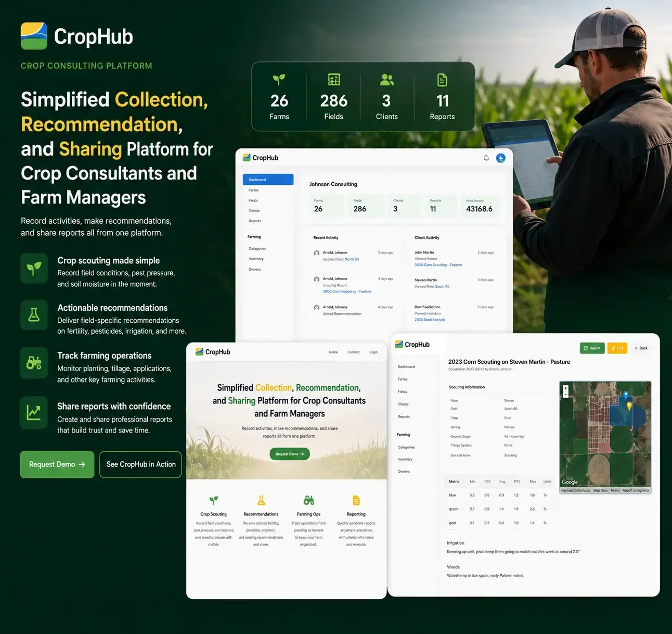Click the Actionable recommendations flask icon
The height and width of the screenshot is (634, 672).
(x=34, y=314)
